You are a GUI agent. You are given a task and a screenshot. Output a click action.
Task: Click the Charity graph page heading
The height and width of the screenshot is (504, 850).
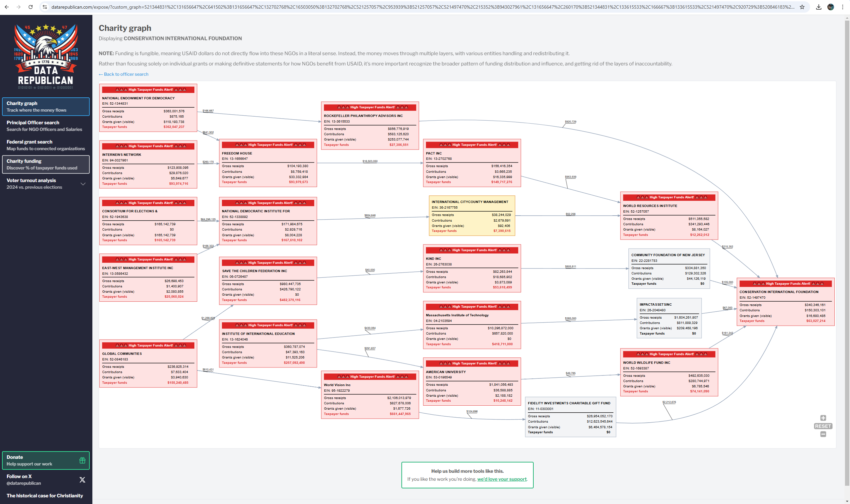[x=125, y=28]
